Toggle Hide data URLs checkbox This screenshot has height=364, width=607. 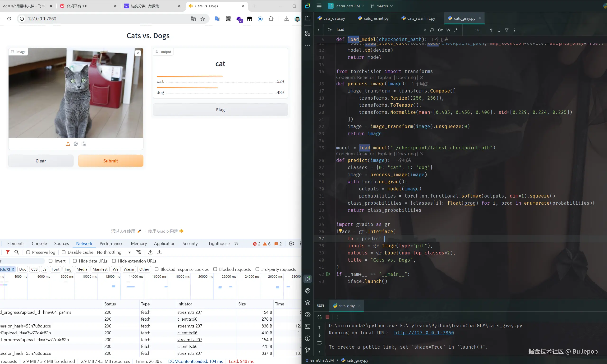[75, 261]
